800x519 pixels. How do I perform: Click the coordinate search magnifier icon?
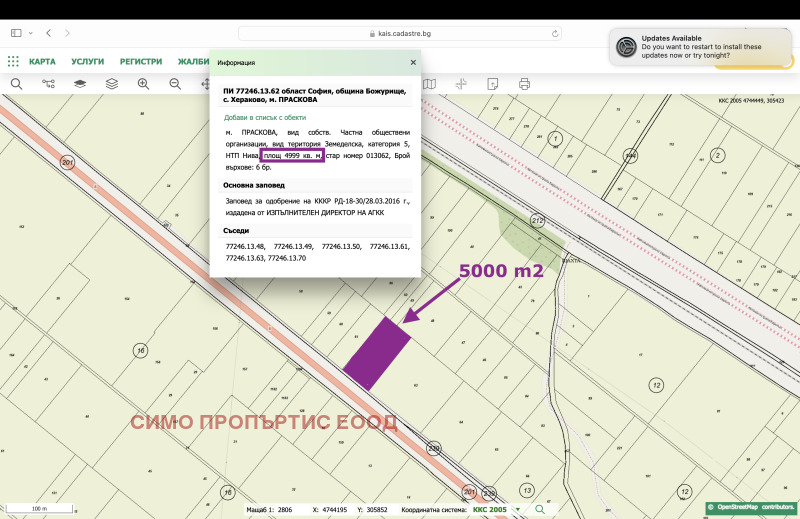click(540, 509)
